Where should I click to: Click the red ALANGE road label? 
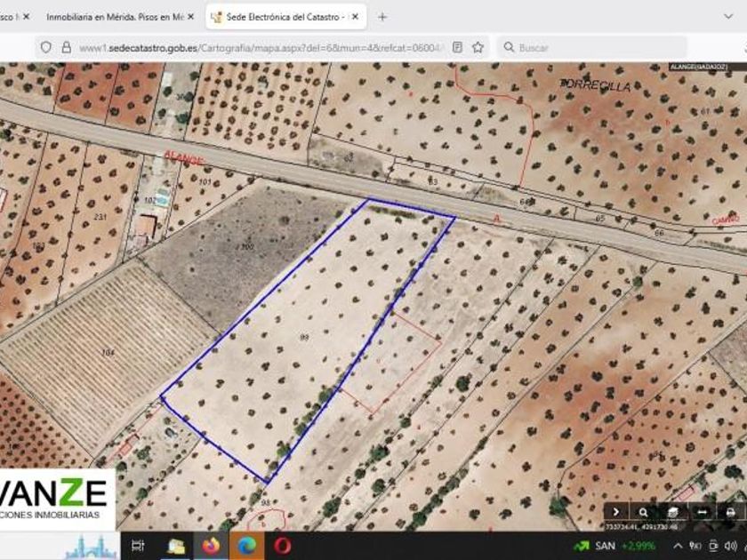pos(183,158)
